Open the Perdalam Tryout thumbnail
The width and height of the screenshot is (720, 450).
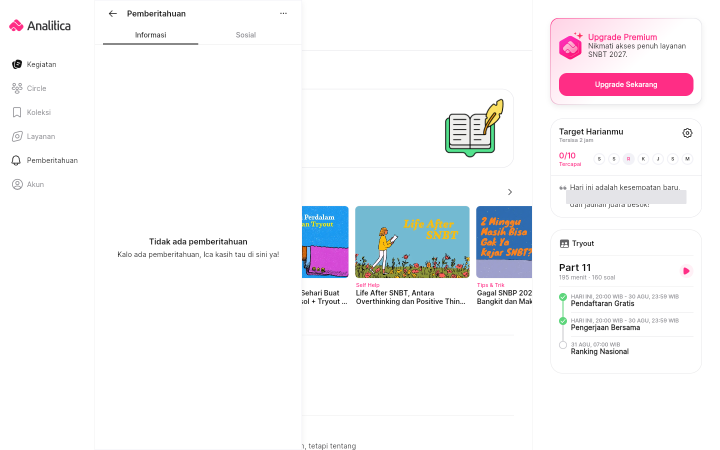325,242
